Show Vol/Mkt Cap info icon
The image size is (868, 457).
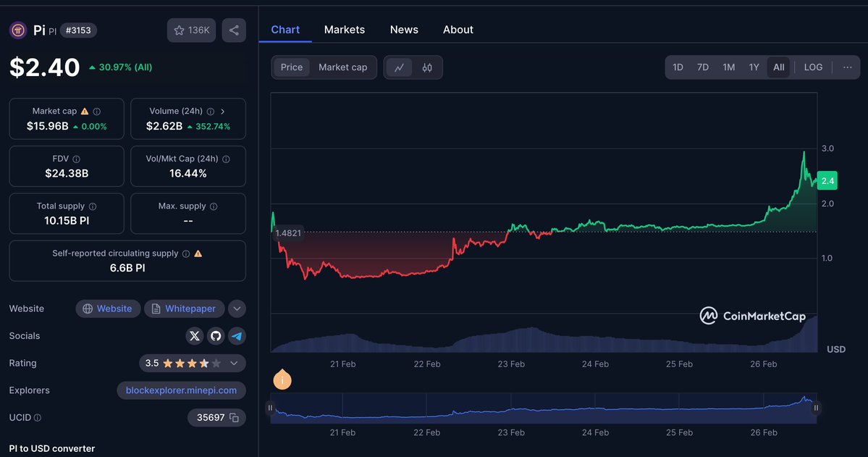coord(226,159)
